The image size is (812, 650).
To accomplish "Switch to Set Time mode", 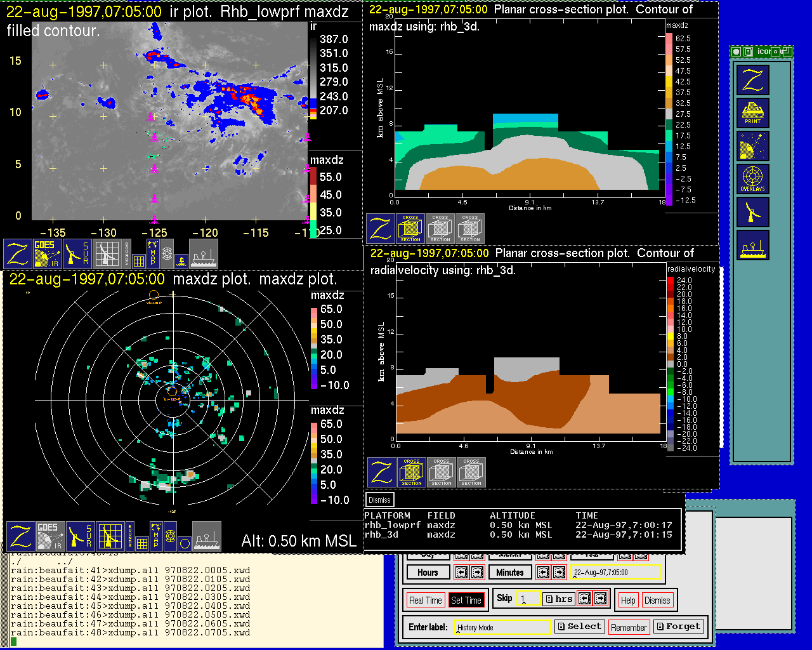I will 466,600.
